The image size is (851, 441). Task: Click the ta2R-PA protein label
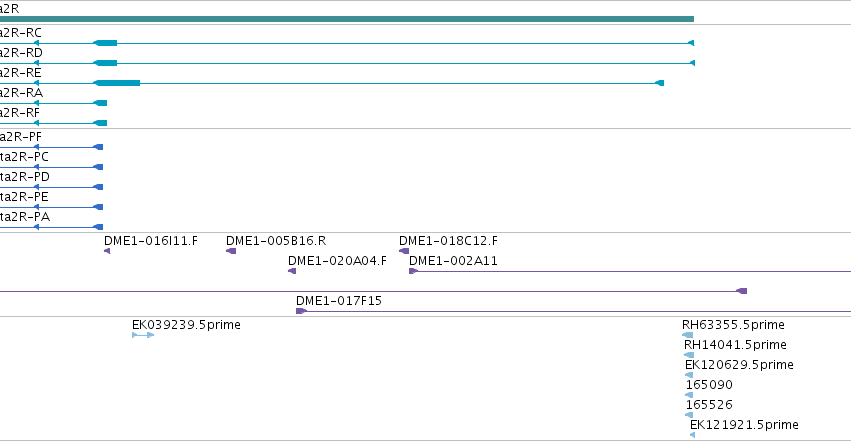[x=25, y=217]
